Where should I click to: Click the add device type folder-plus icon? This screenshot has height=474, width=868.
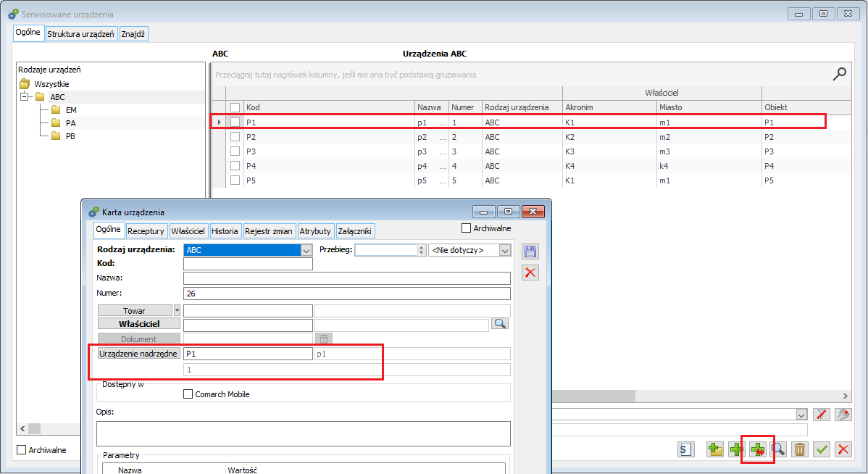[714, 449]
